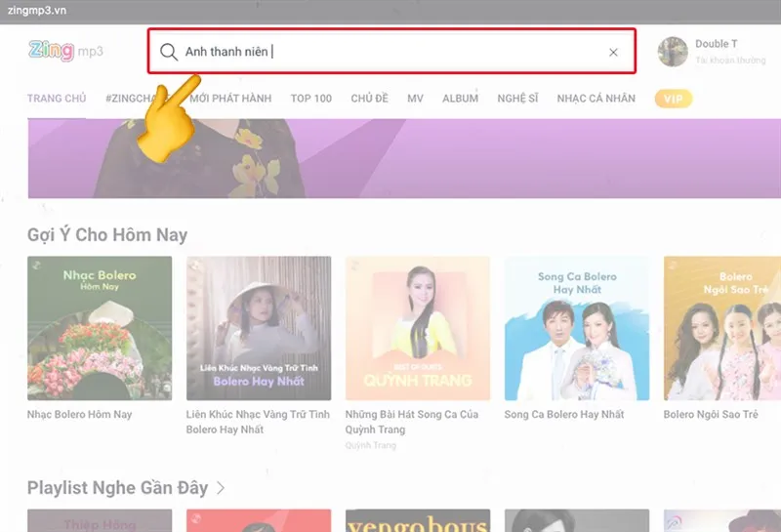Click the Double T username

tap(717, 44)
